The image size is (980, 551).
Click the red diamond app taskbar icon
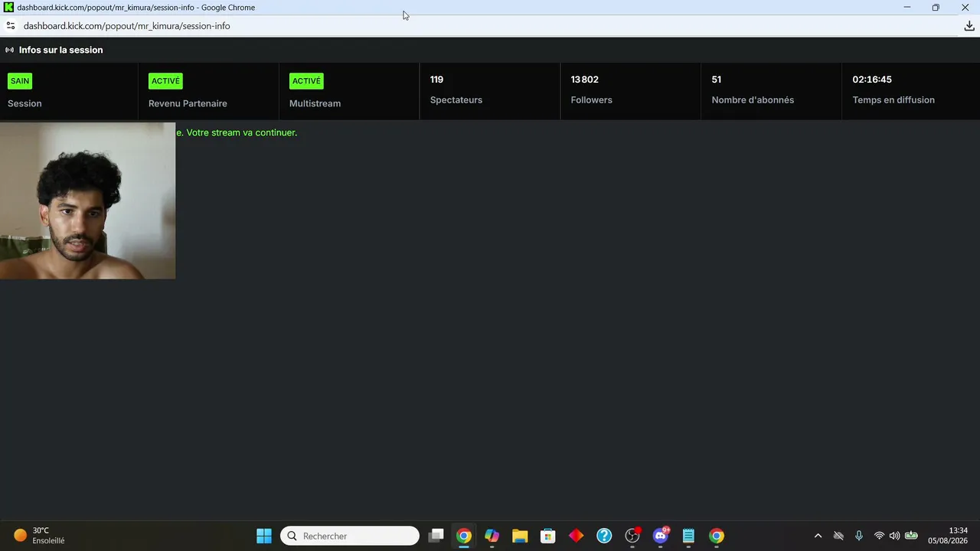coord(576,536)
